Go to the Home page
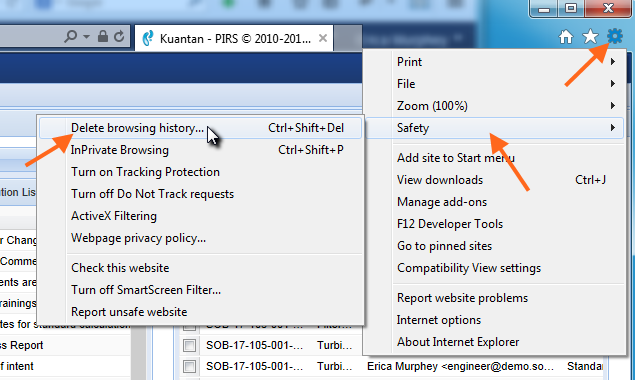This screenshot has height=380, width=635. [566, 37]
